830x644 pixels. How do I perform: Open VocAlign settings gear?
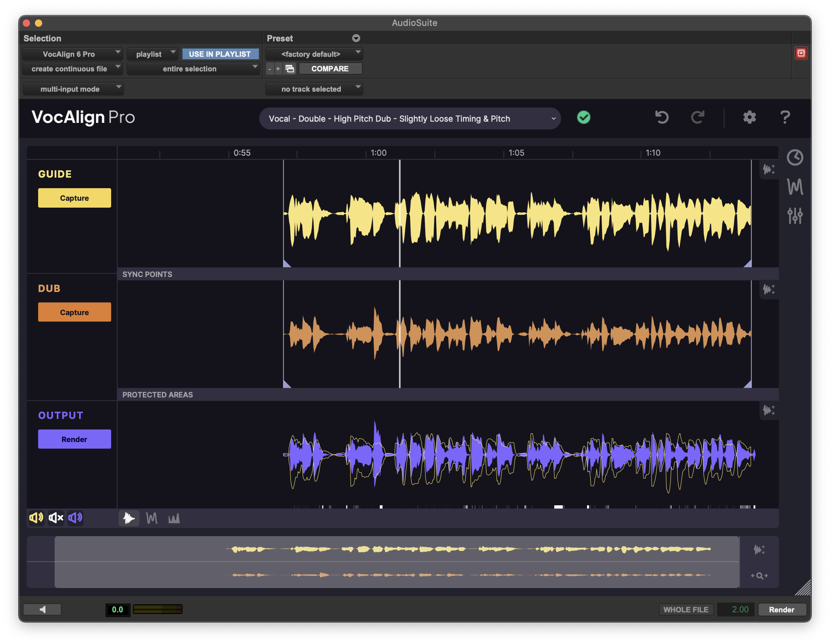tap(749, 118)
